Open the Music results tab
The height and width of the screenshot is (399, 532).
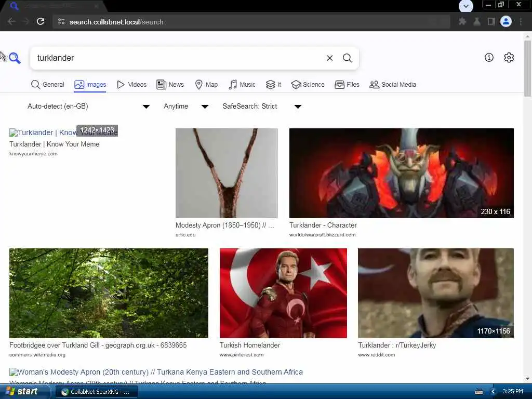[x=242, y=85]
